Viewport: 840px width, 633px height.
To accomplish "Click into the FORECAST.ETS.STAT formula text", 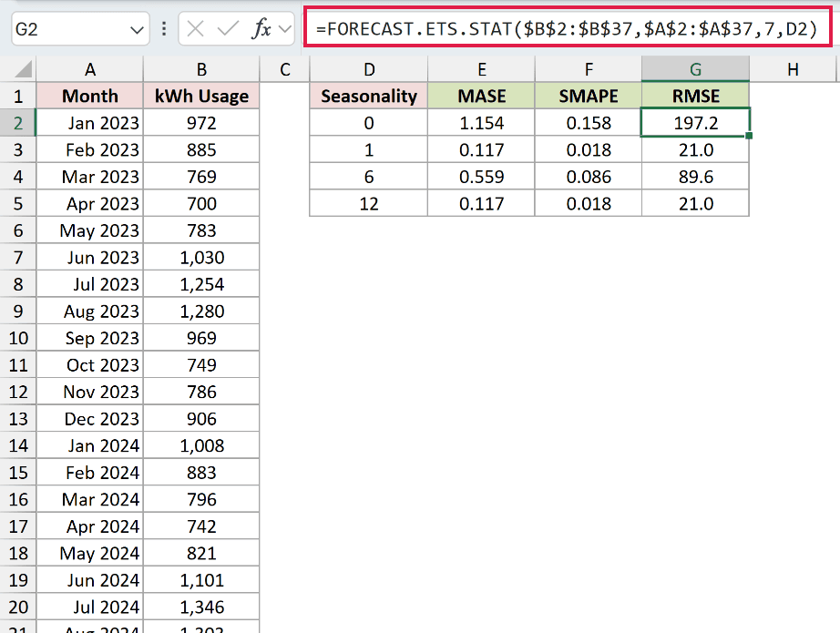I will click(x=567, y=28).
